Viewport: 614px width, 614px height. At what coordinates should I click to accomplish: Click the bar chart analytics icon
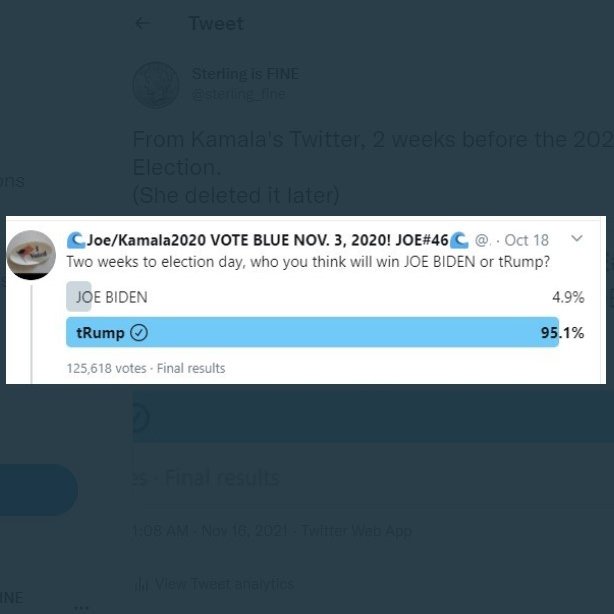(141, 583)
